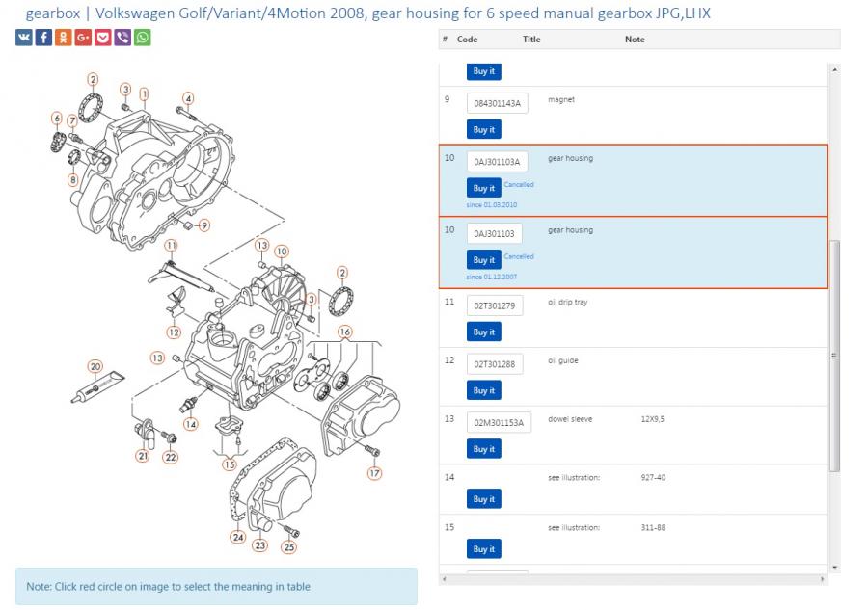Click Buy it for magnet part
868x610 pixels.
(483, 129)
